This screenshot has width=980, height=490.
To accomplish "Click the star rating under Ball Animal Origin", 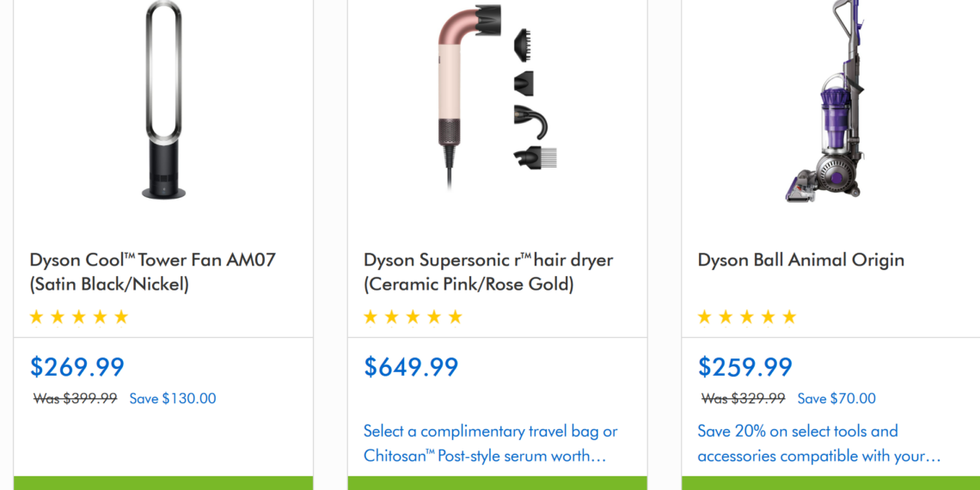I will tap(747, 317).
